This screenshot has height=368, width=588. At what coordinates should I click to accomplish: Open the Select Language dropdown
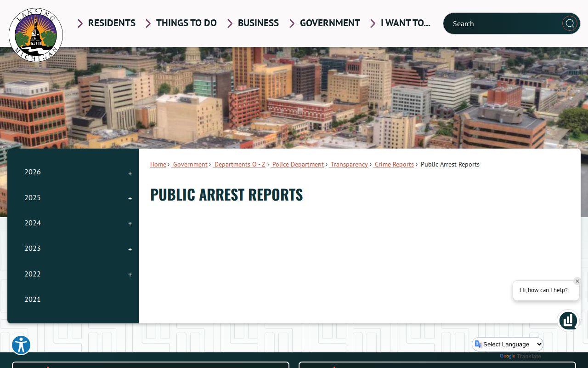coord(509,344)
